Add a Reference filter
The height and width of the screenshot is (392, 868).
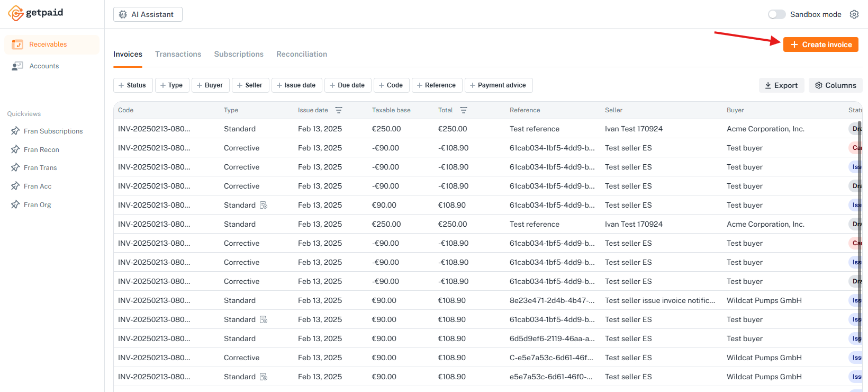coord(437,85)
